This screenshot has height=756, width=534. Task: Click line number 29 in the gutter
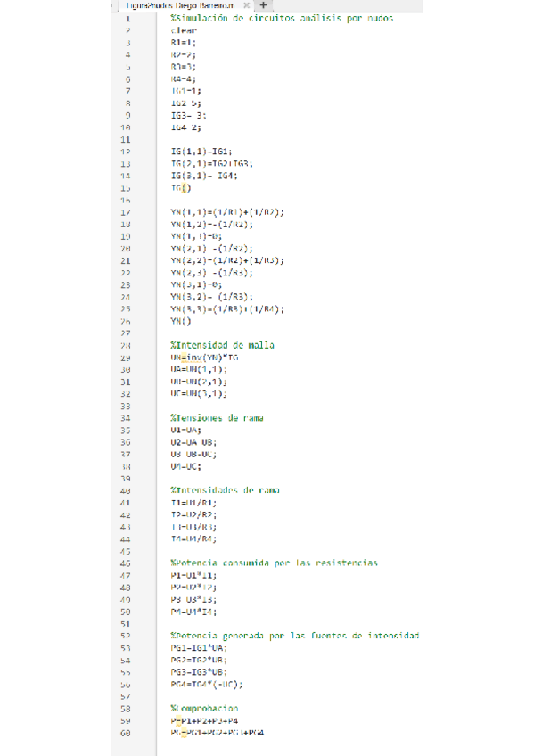pos(126,358)
